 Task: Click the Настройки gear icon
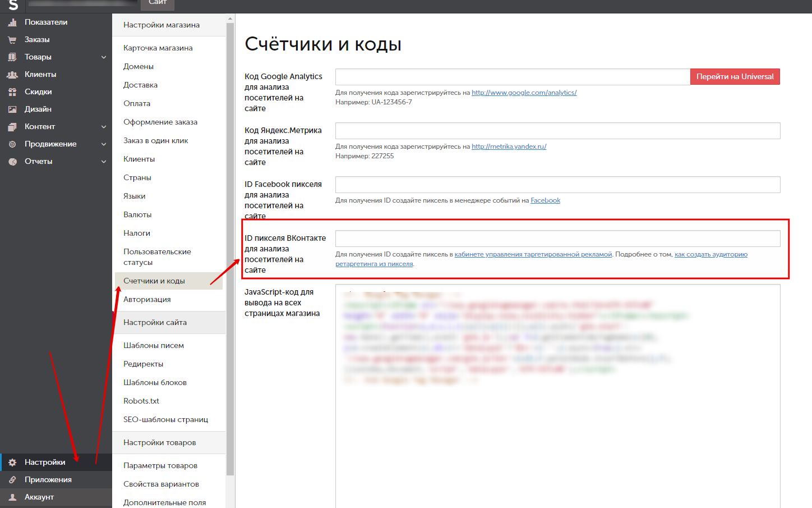click(x=12, y=463)
